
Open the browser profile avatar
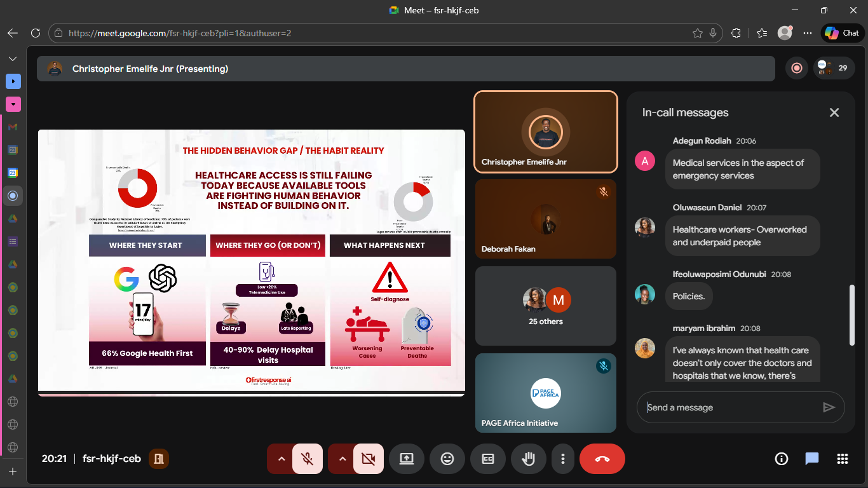[785, 33]
